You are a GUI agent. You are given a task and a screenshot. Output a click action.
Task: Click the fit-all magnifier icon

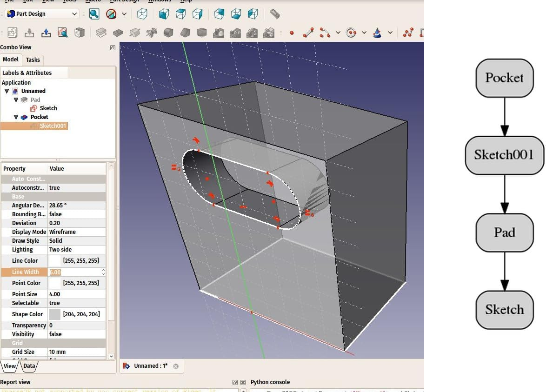pos(94,14)
